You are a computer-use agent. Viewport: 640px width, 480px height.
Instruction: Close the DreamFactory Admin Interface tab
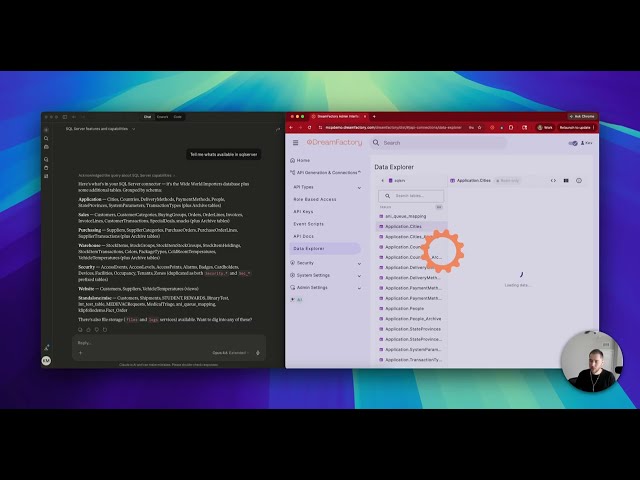point(365,116)
